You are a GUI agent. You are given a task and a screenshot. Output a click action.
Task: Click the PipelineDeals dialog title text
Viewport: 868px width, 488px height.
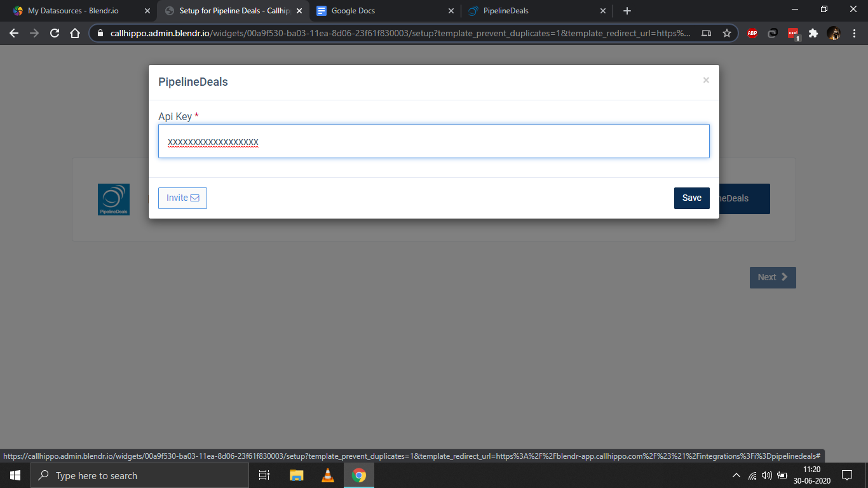193,82
